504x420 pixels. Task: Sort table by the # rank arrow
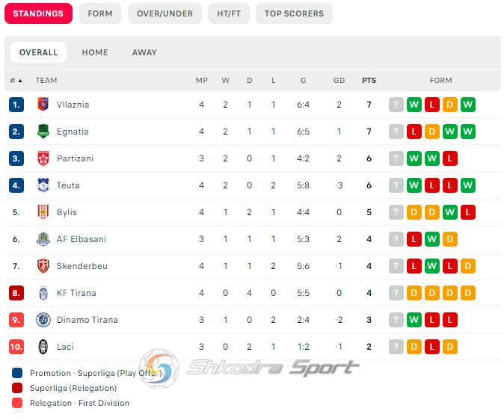(x=16, y=80)
